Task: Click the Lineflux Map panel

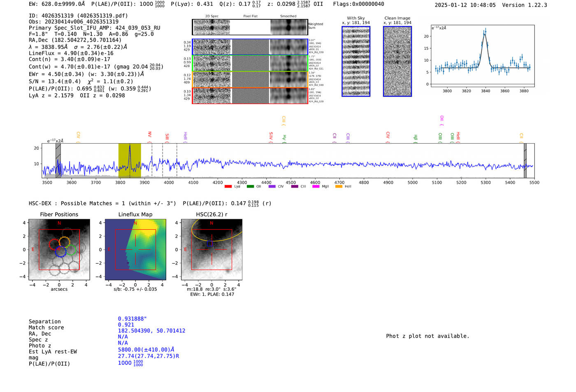Action: point(135,250)
